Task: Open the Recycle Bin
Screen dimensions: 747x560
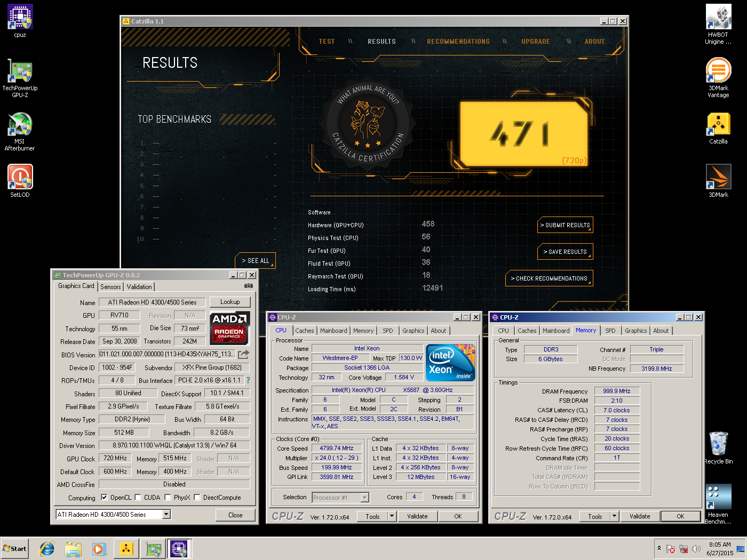Action: [x=718, y=447]
